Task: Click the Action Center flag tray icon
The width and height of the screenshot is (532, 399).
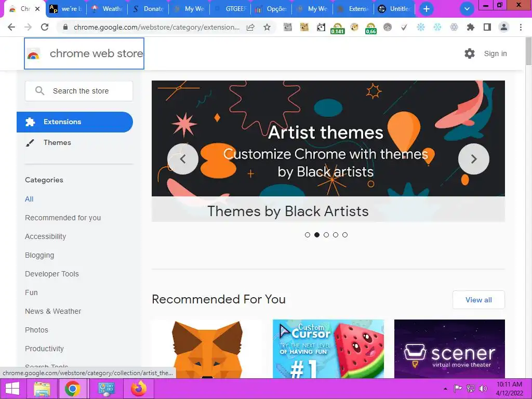Action: tap(458, 389)
